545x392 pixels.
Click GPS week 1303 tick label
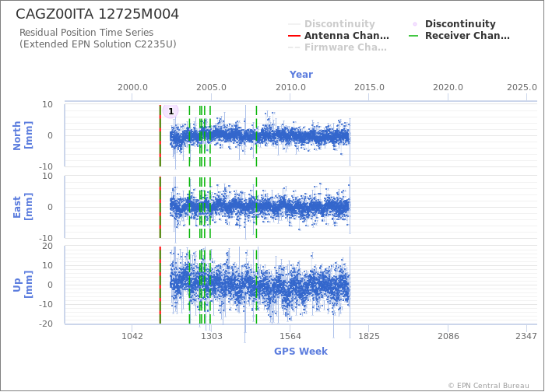click(x=212, y=336)
